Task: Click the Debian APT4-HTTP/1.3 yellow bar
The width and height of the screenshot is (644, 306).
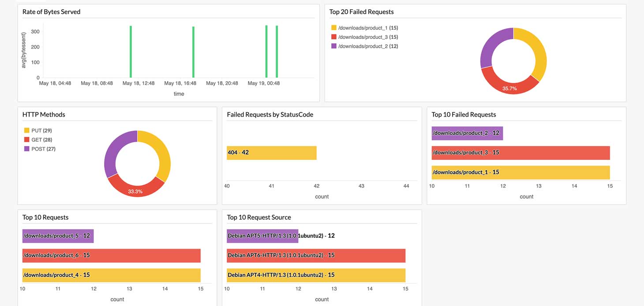Action: [315, 275]
